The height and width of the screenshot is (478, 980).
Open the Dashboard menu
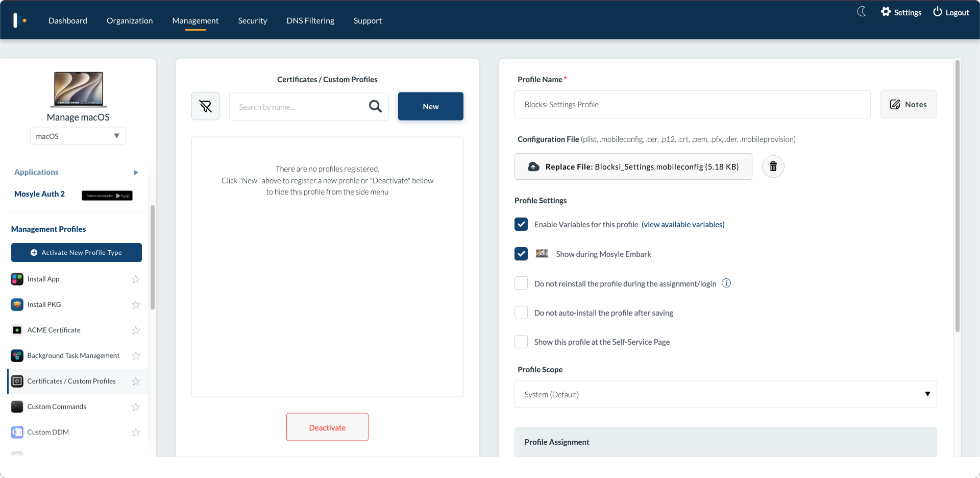(68, 20)
